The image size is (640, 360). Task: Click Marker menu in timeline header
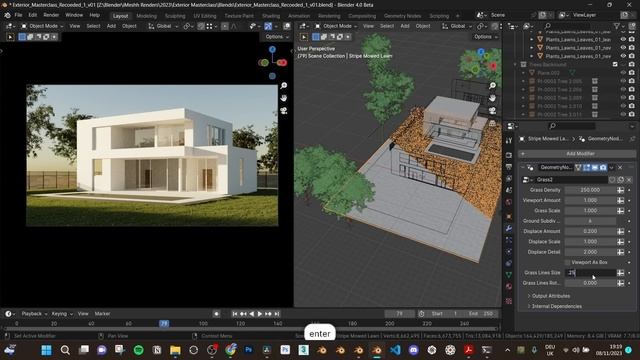[x=102, y=314]
